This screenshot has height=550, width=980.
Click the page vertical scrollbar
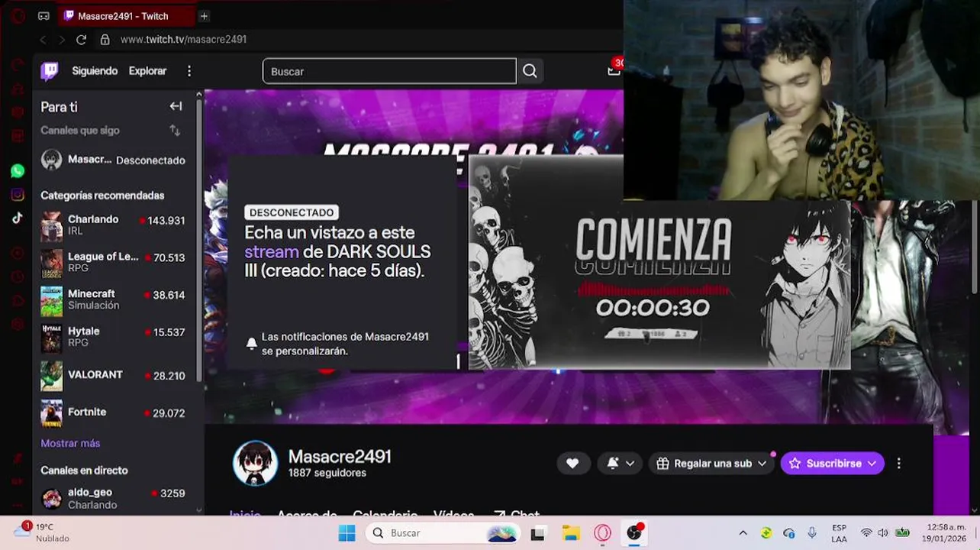coord(975,246)
